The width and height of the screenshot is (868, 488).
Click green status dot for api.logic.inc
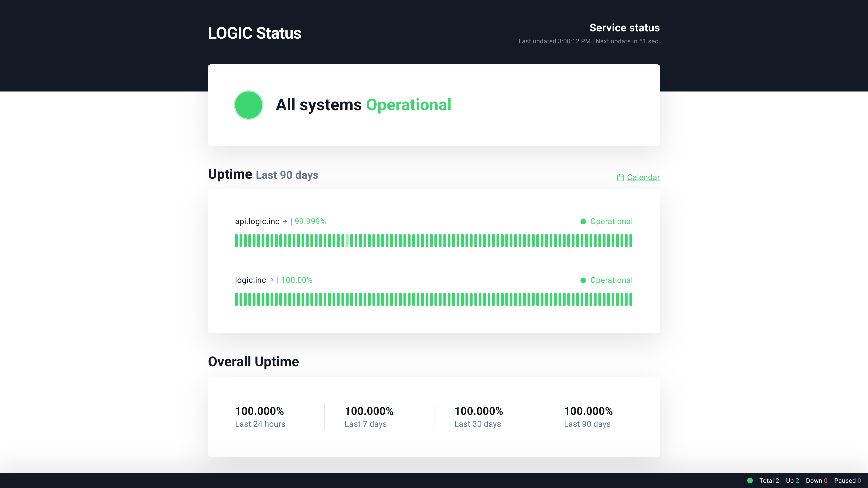tap(583, 222)
